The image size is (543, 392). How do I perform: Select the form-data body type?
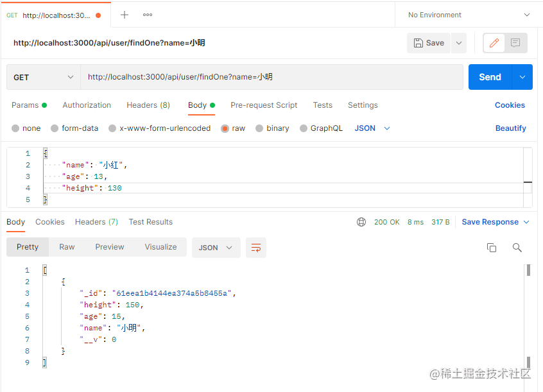pyautogui.click(x=74, y=128)
